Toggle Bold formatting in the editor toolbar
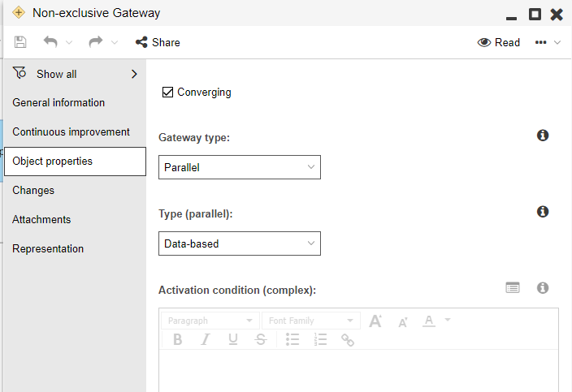Screen dimensions: 572x392 tap(178, 340)
